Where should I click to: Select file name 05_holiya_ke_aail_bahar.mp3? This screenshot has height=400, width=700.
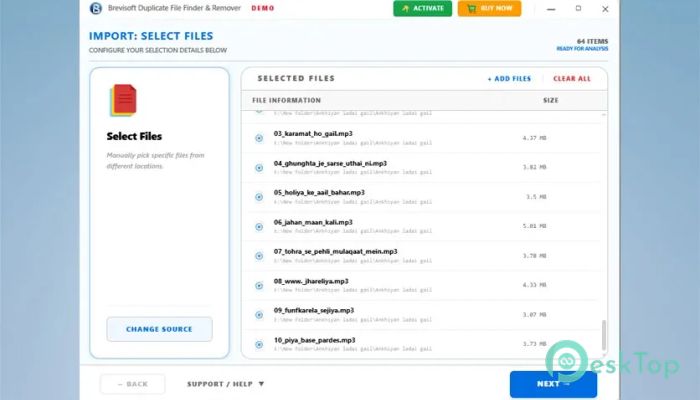[319, 192]
